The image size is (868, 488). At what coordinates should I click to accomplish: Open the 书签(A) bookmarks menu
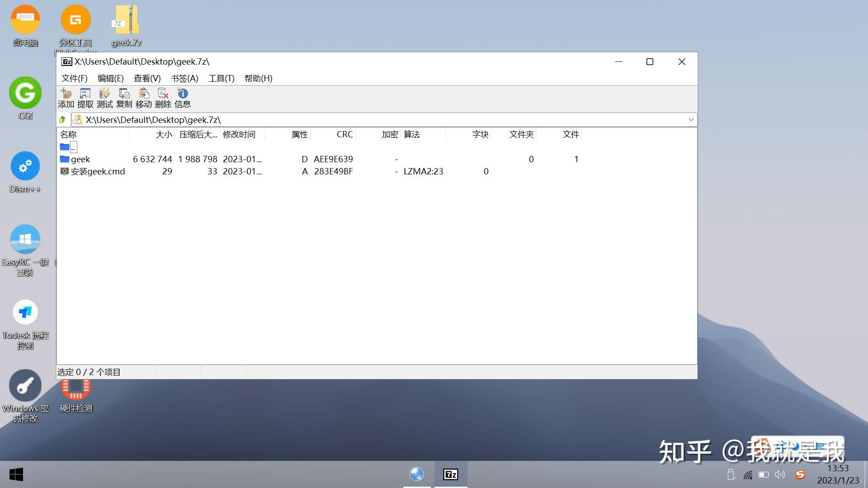coord(184,78)
